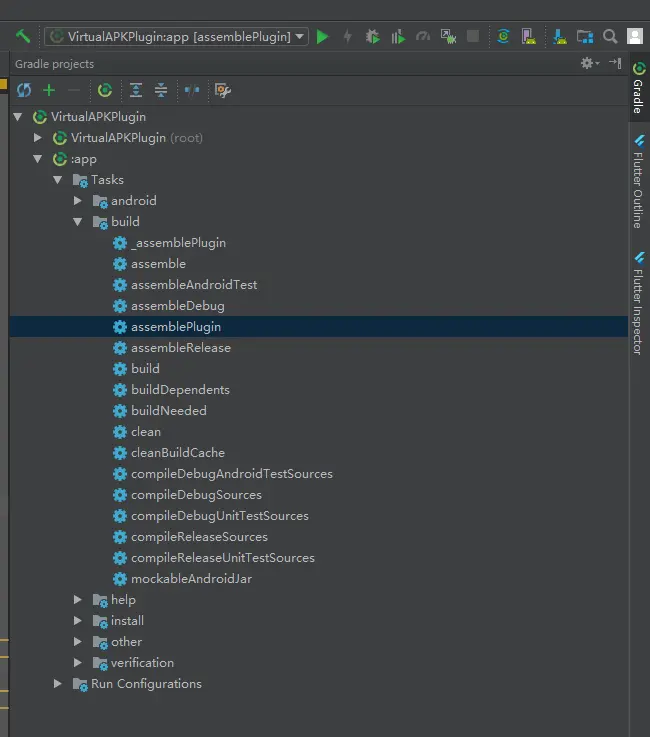Start debugging with the bug icon
The image size is (650, 737).
(x=373, y=37)
